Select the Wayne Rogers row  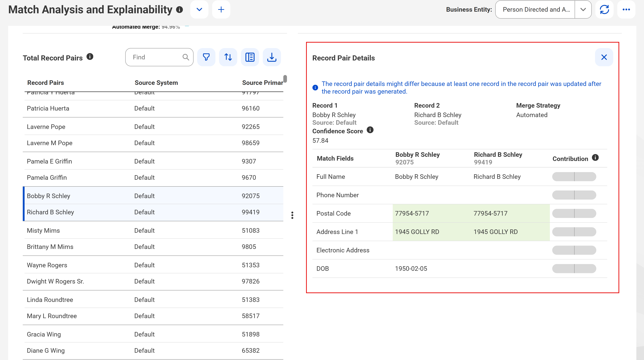point(154,265)
